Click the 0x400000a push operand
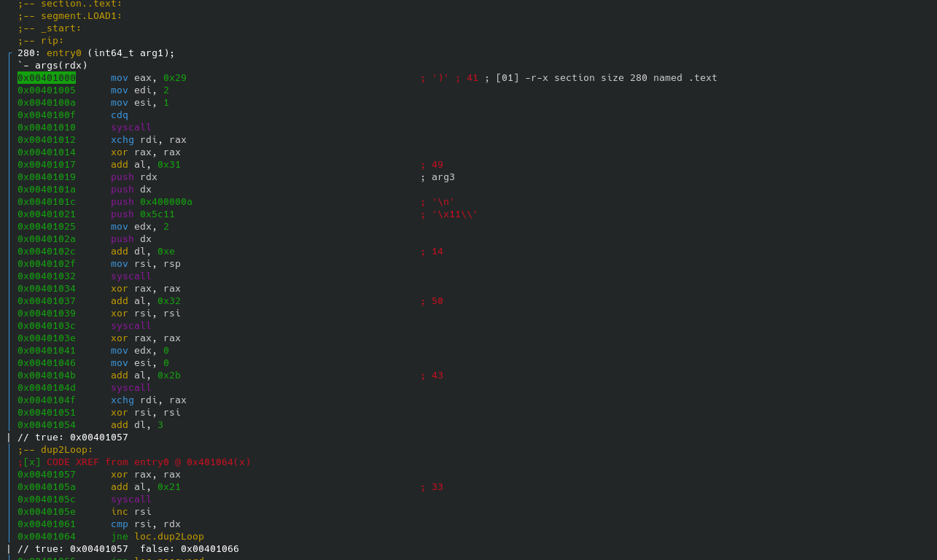The width and height of the screenshot is (937, 560). (166, 201)
